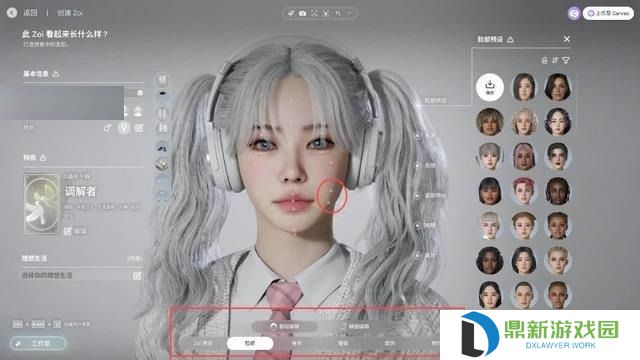
Task: Click the filter funnel icon in preset panel
Action: (x=566, y=60)
